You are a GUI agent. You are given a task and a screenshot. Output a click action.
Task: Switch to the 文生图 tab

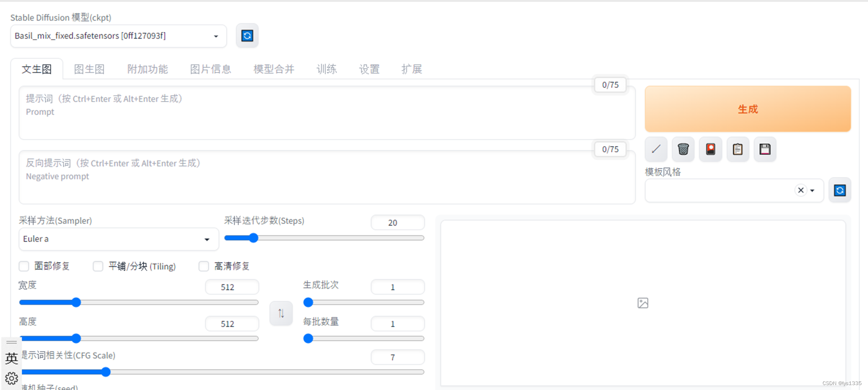[x=37, y=69]
